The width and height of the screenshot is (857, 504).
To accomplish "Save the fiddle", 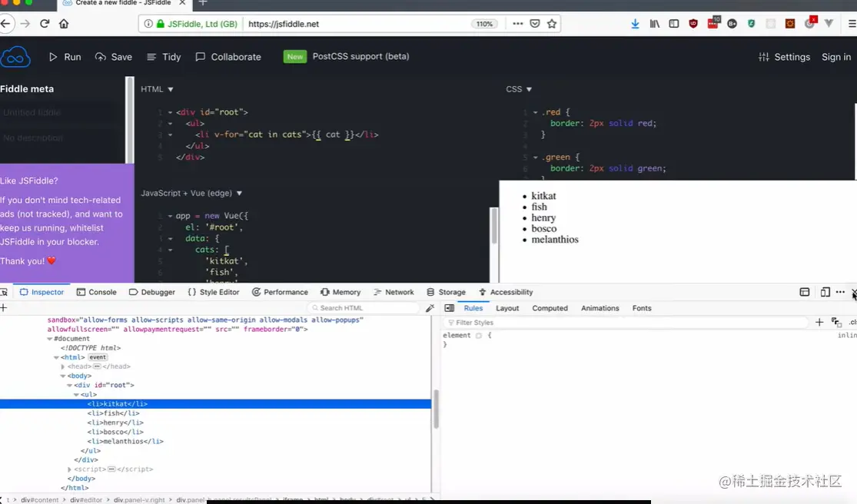I will coord(114,57).
